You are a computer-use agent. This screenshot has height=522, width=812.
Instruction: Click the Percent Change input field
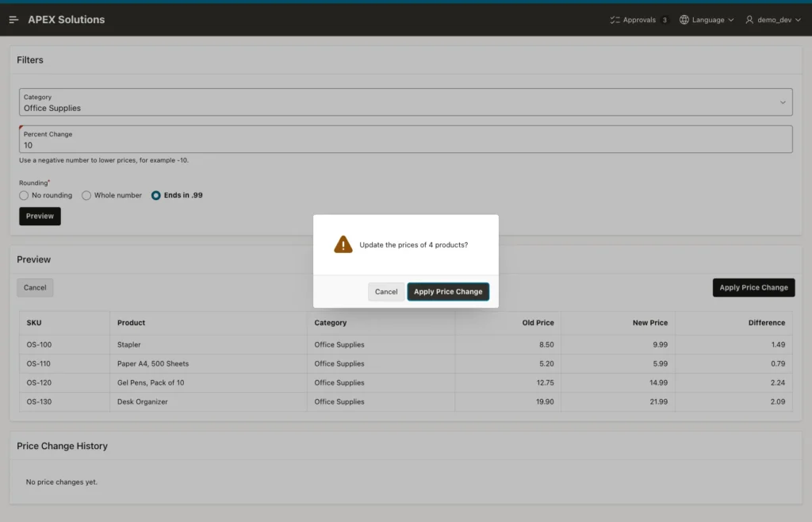pyautogui.click(x=405, y=140)
